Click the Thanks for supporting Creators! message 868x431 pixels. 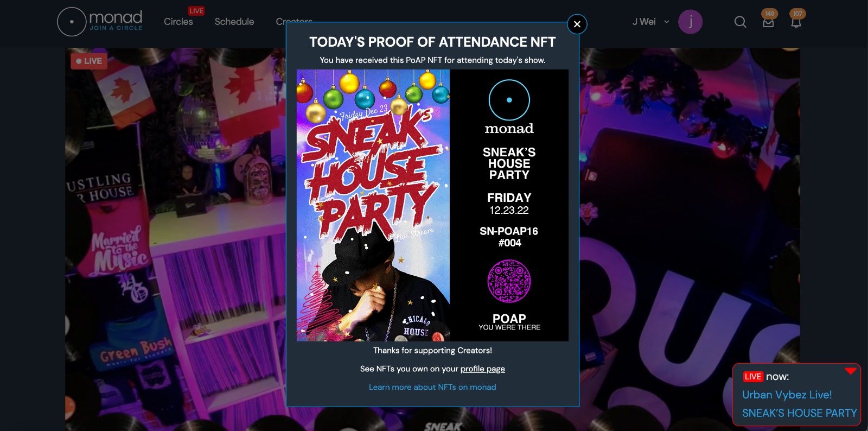click(x=432, y=351)
